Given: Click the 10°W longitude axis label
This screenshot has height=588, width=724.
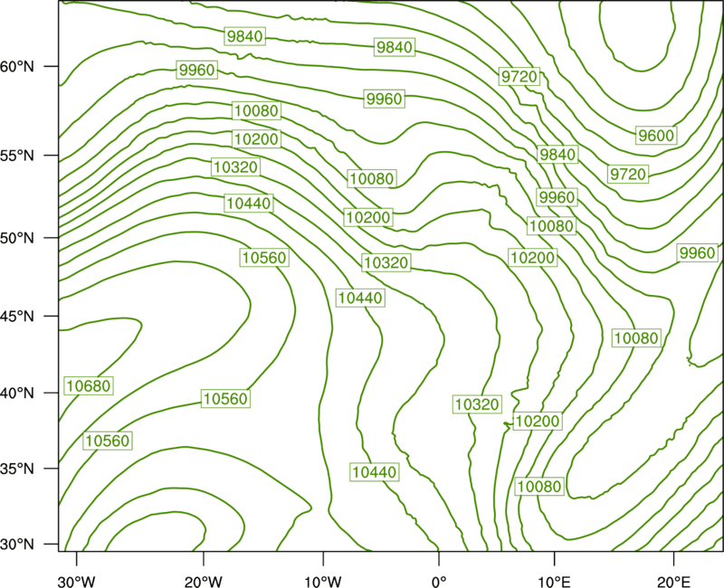Looking at the screenshot, I should click(x=322, y=582).
